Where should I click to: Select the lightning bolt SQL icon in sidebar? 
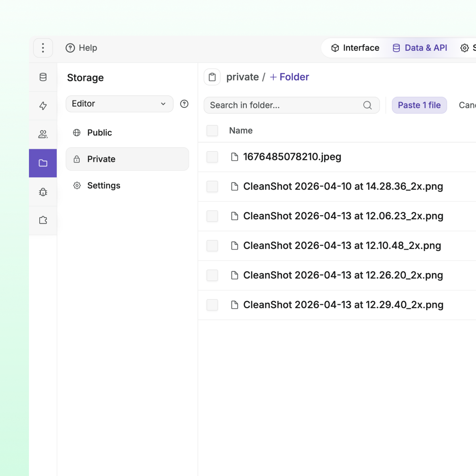[x=43, y=106]
